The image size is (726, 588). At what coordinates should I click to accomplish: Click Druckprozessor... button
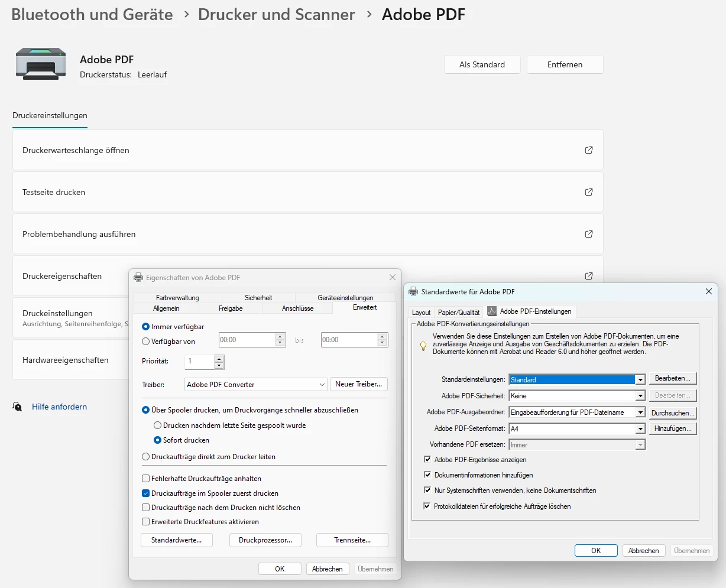point(265,540)
